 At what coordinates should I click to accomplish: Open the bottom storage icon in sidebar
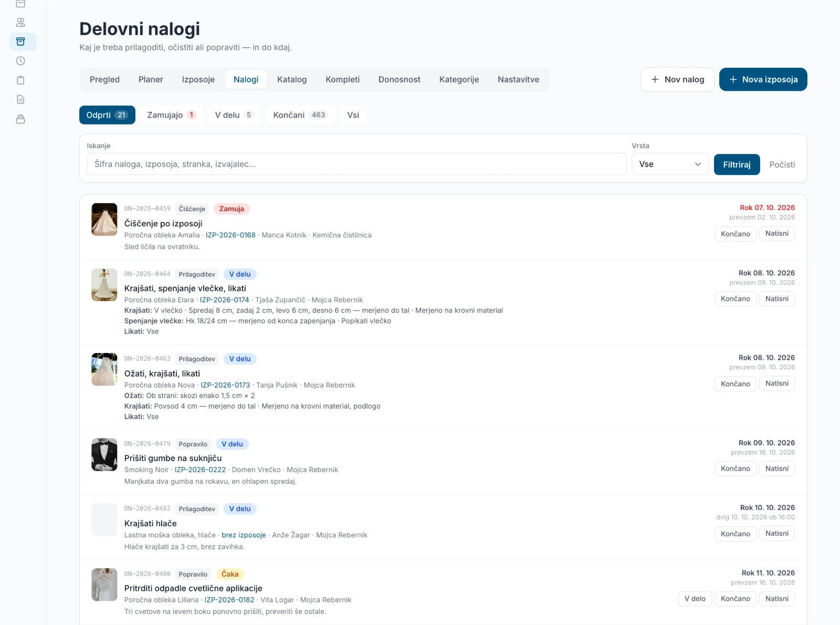20,119
